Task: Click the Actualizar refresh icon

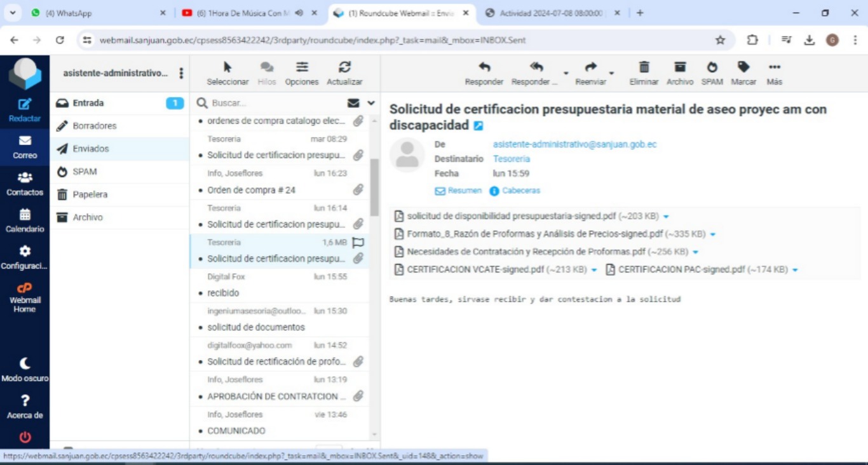Action: pos(344,67)
